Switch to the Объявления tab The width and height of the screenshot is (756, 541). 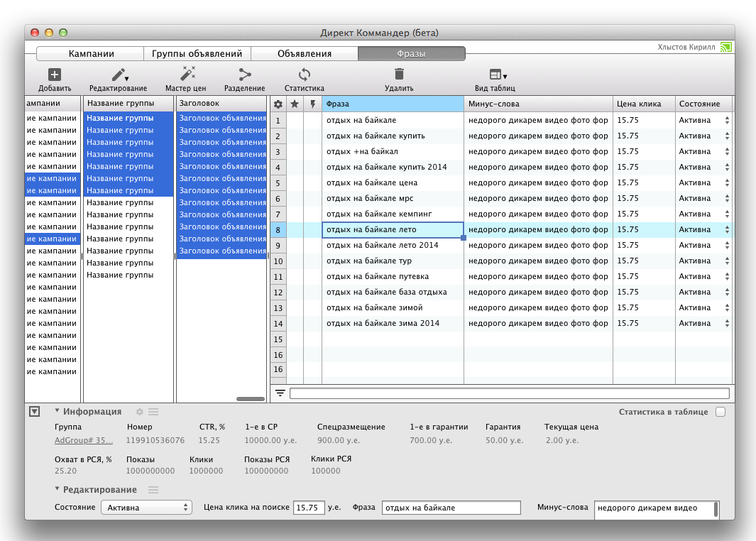point(305,54)
